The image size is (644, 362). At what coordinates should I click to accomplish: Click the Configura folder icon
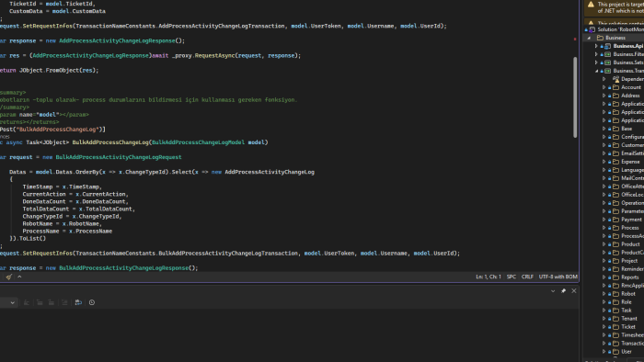615,137
